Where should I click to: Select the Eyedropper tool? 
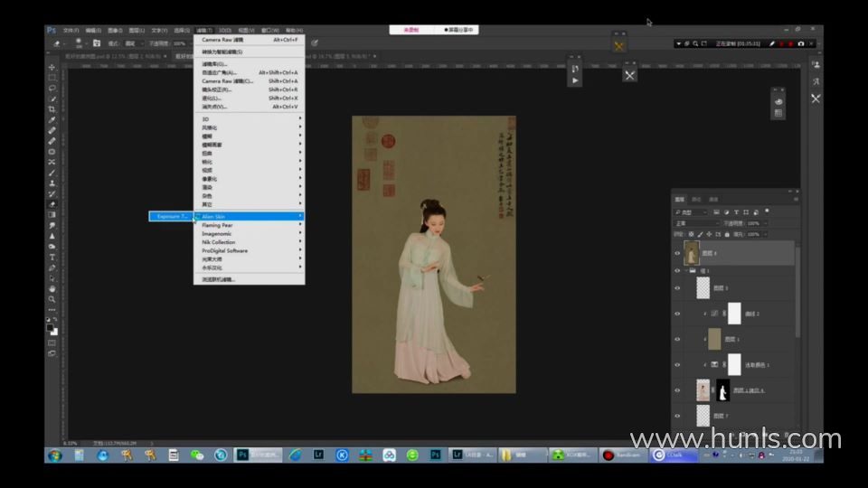coord(52,120)
